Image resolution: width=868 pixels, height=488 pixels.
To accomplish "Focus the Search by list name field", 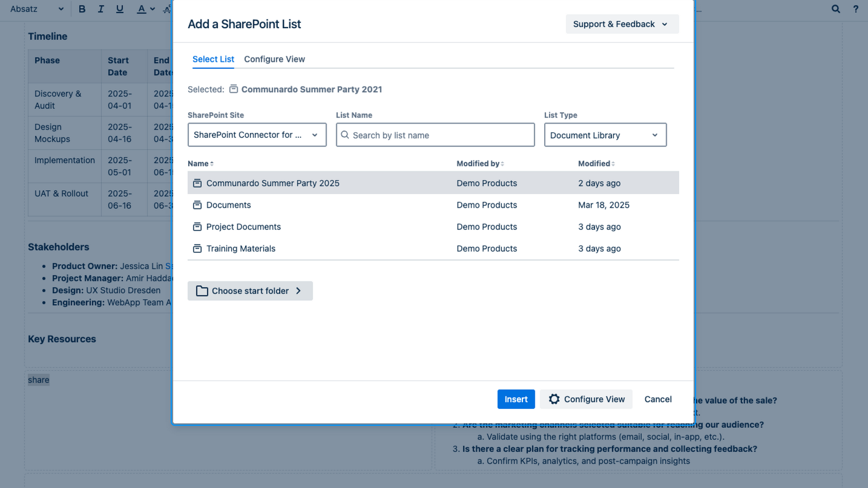I will [x=435, y=134].
